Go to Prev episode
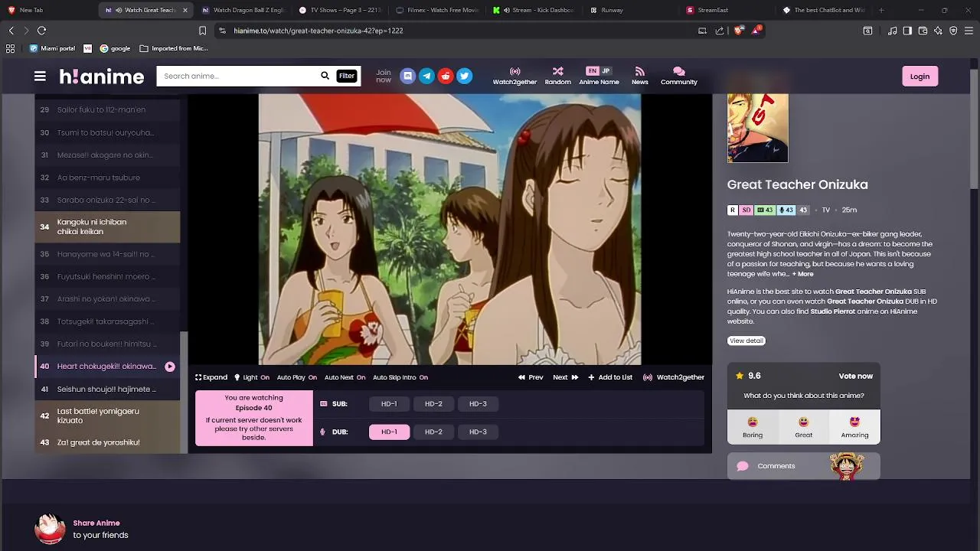 (531, 377)
